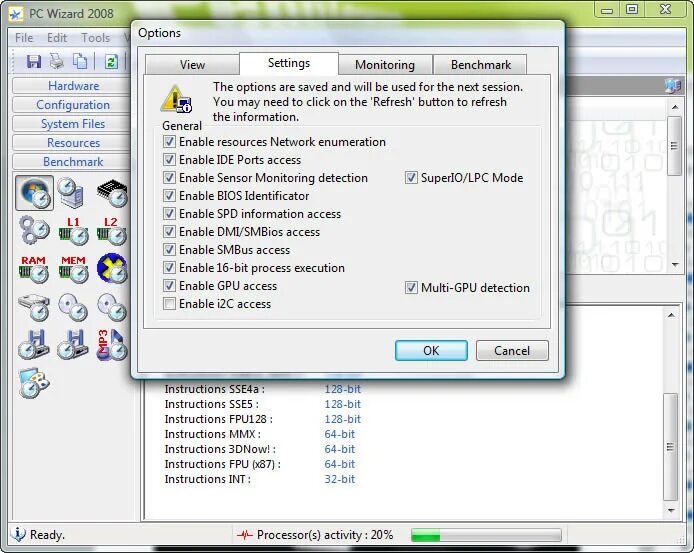Click the Benchmark category button in sidebar

[x=73, y=162]
